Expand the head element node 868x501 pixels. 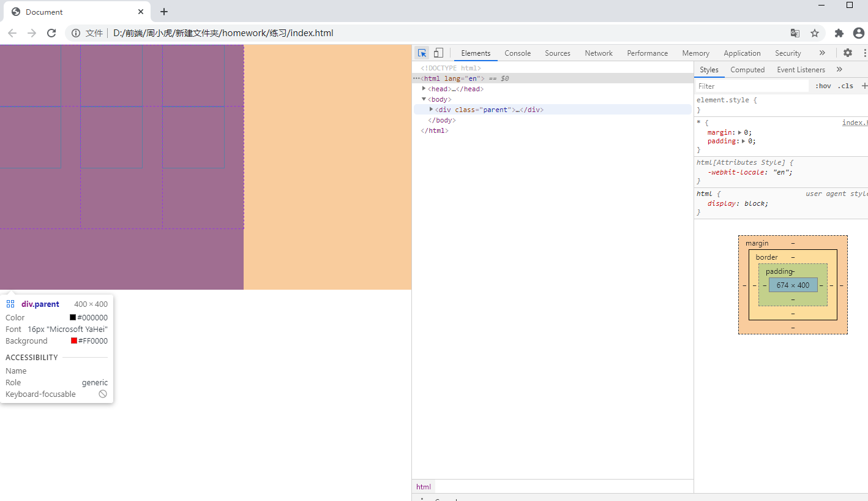click(x=424, y=89)
